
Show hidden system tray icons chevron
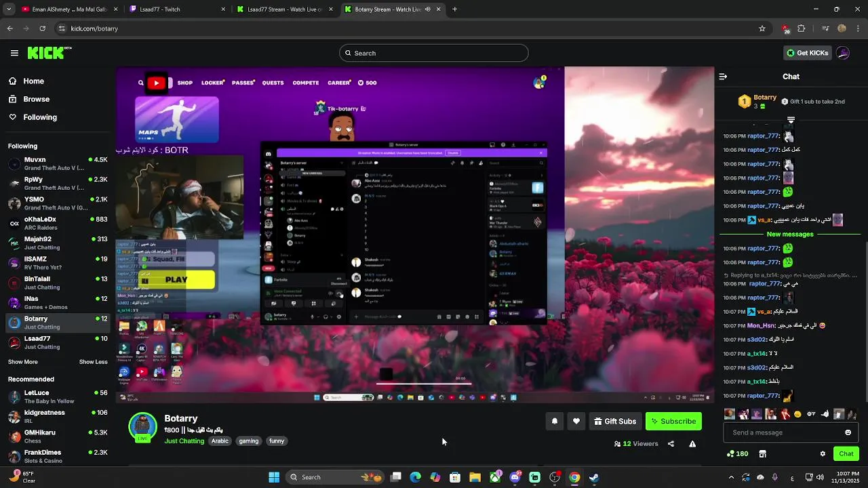pyautogui.click(x=731, y=477)
